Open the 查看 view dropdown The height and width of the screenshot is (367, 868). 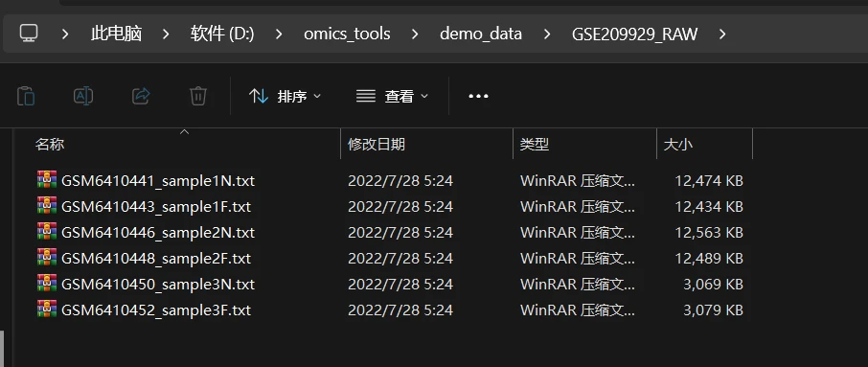coord(393,97)
